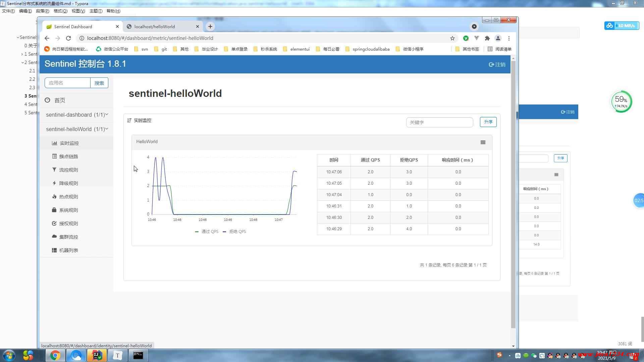
Task: Click the 升序 button in Typora window
Action: (560, 158)
